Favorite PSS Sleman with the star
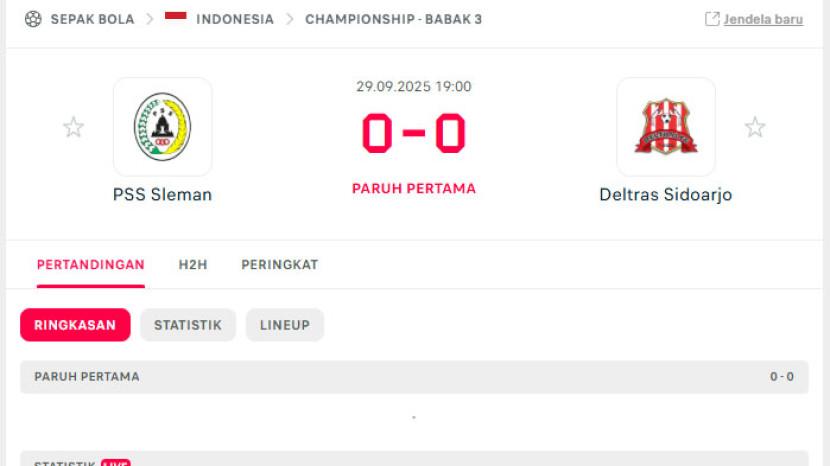 pos(73,127)
